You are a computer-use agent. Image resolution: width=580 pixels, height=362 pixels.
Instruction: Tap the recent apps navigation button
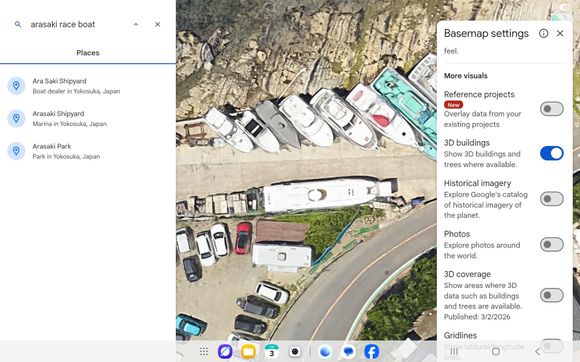pos(454,352)
